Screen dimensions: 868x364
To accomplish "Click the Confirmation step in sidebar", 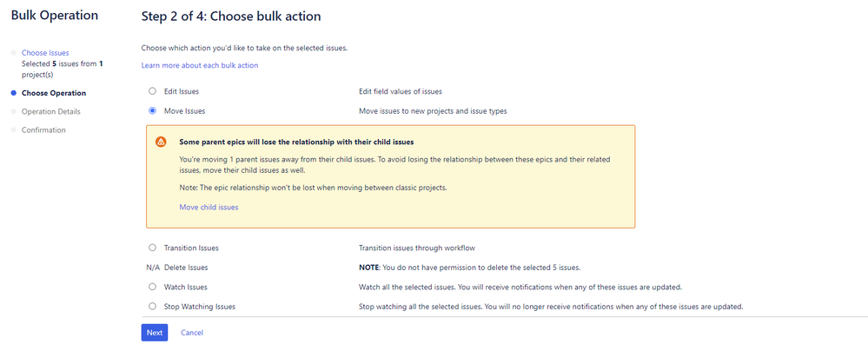I will [43, 130].
